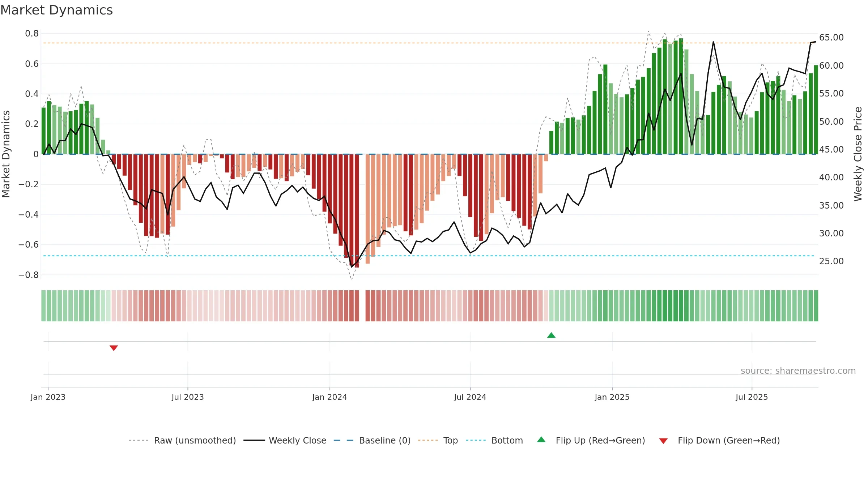Click the source: sharemaestro.com text

pos(798,371)
